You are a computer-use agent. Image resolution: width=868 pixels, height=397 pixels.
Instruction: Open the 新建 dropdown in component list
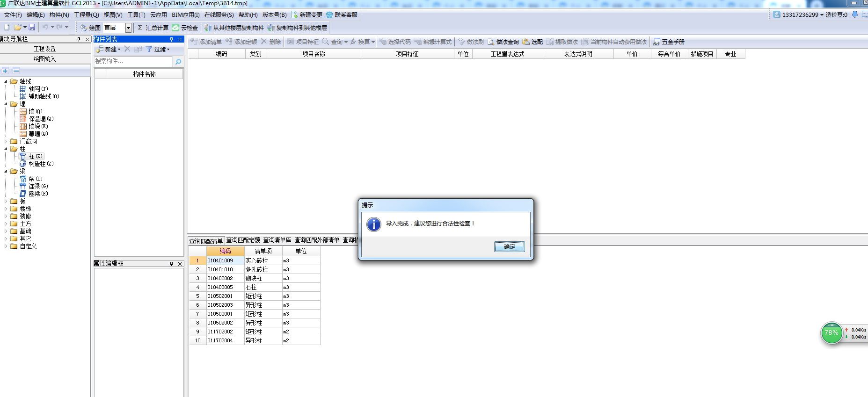click(108, 49)
